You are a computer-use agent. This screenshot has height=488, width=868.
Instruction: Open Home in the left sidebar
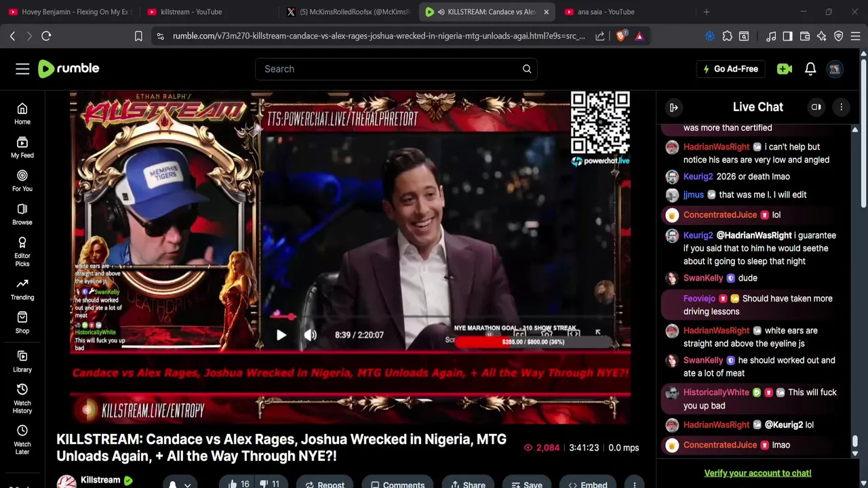pyautogui.click(x=22, y=114)
